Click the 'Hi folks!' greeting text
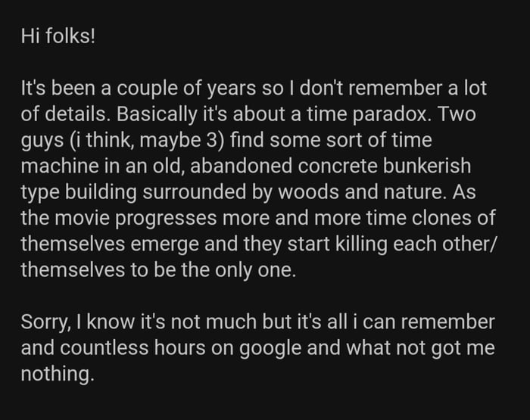This screenshot has width=530, height=420. [x=58, y=36]
